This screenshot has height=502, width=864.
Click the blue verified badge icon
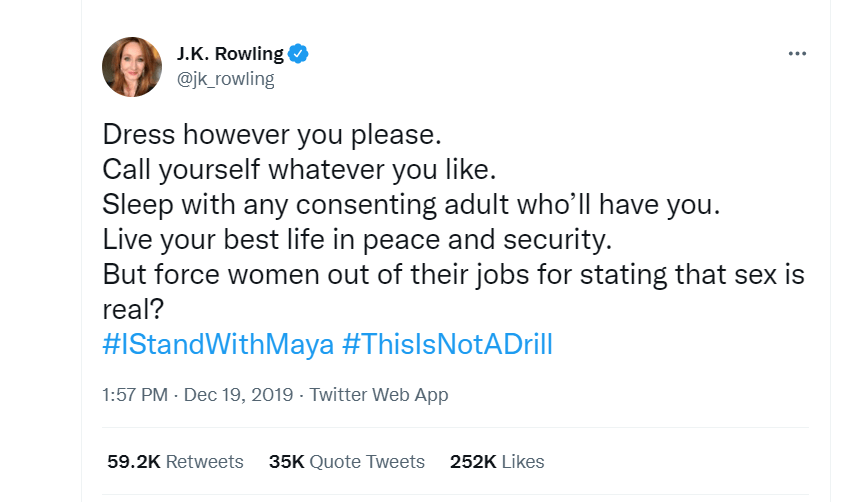(x=299, y=54)
